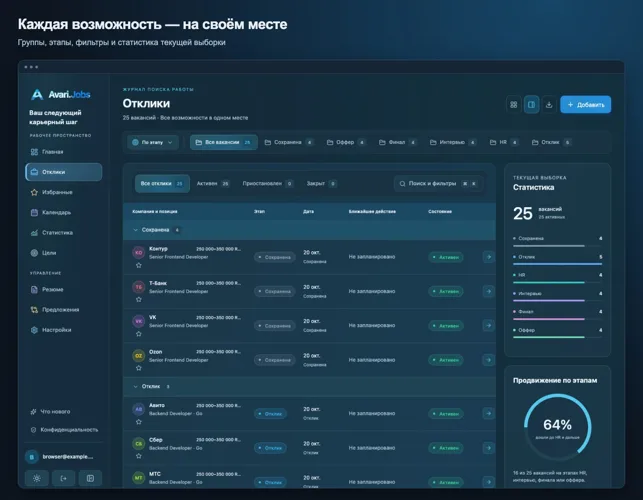Image resolution: width=643 pixels, height=500 pixels.
Task: Click the Добавить button
Action: 586,105
